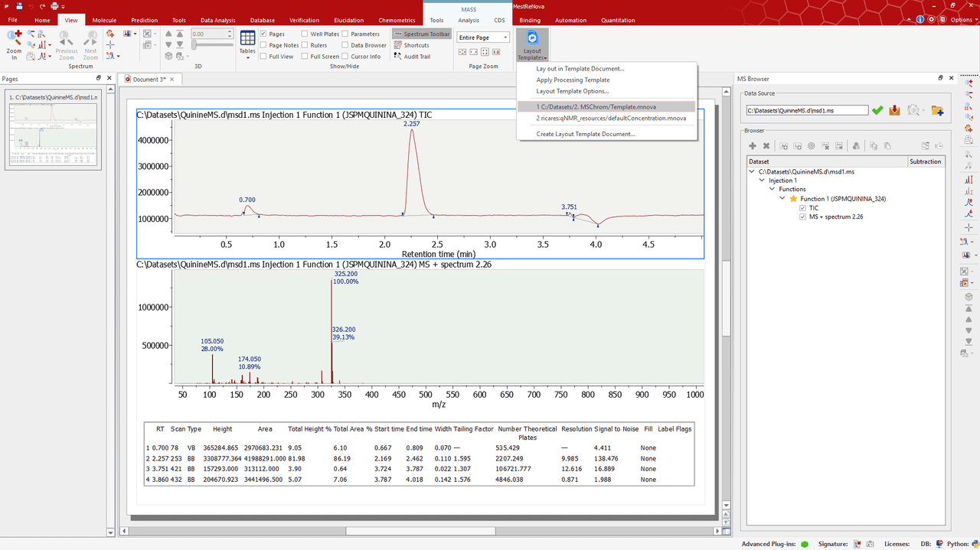
Task: Click the Spectrum Toolbar toggle button
Action: 422,34
